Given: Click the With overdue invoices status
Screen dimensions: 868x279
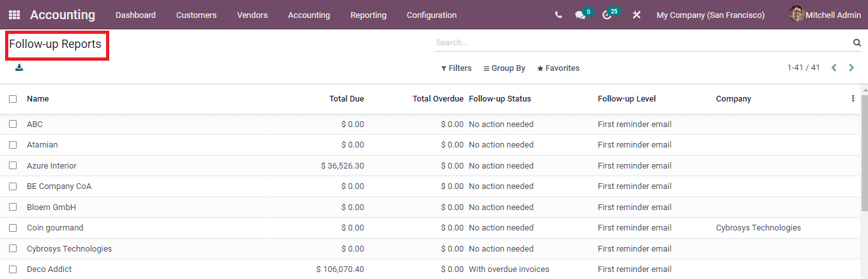Looking at the screenshot, I should point(509,269).
